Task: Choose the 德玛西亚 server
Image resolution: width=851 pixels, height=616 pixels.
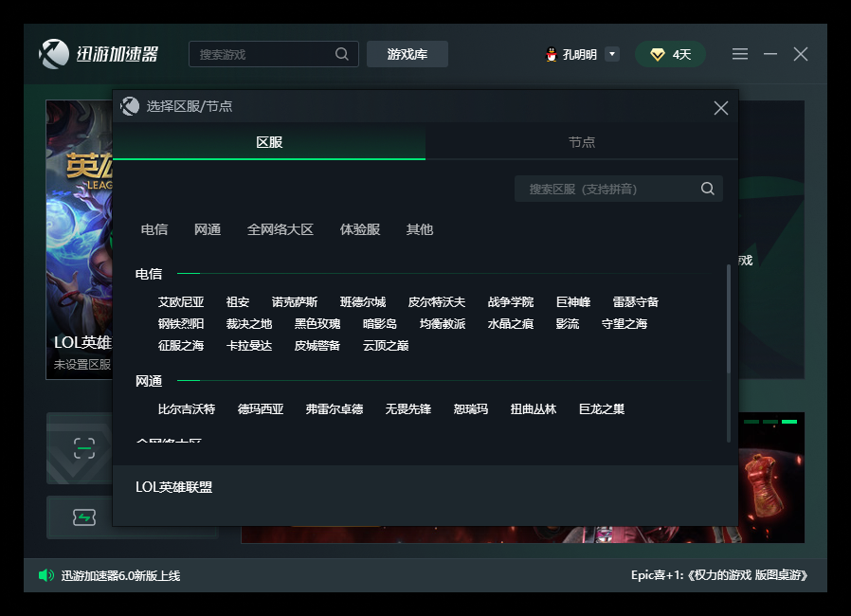Action: [x=261, y=409]
